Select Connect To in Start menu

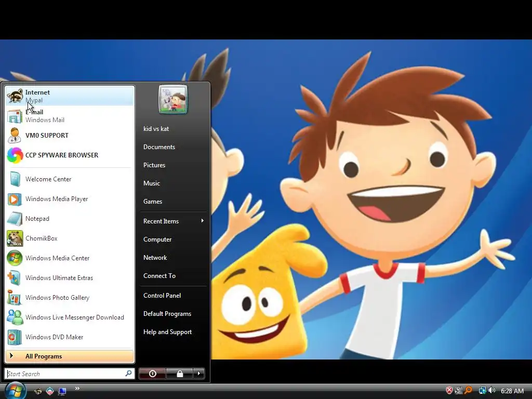coord(174,276)
